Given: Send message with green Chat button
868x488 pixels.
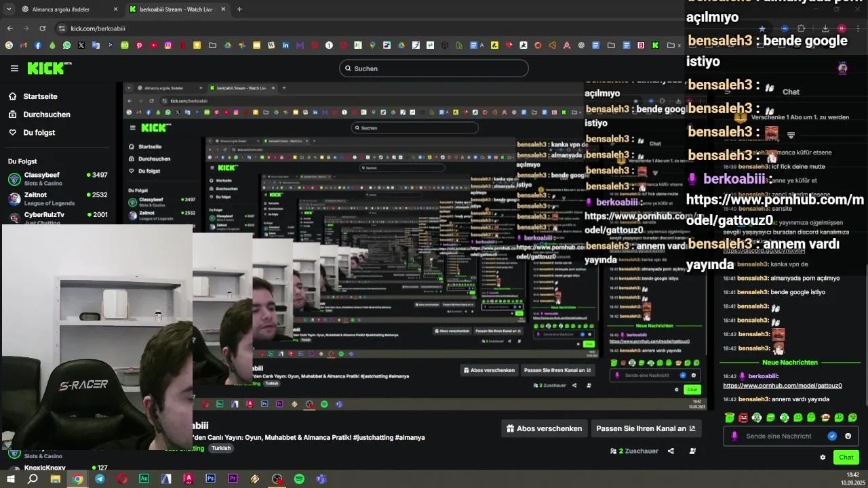Looking at the screenshot, I should point(846,457).
